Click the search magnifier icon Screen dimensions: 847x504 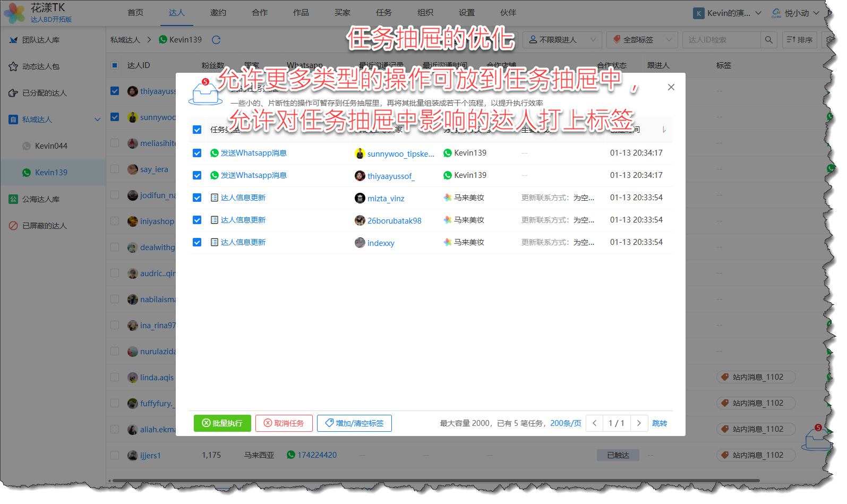(x=768, y=40)
